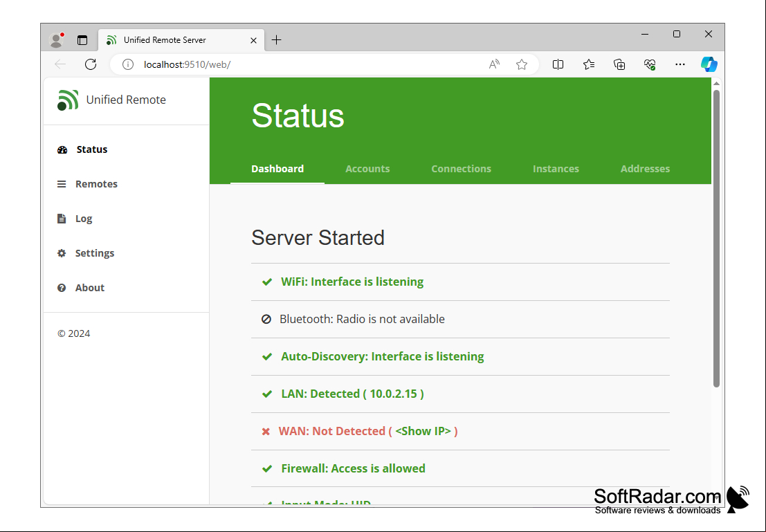Switch to the Accounts tab

pyautogui.click(x=367, y=169)
